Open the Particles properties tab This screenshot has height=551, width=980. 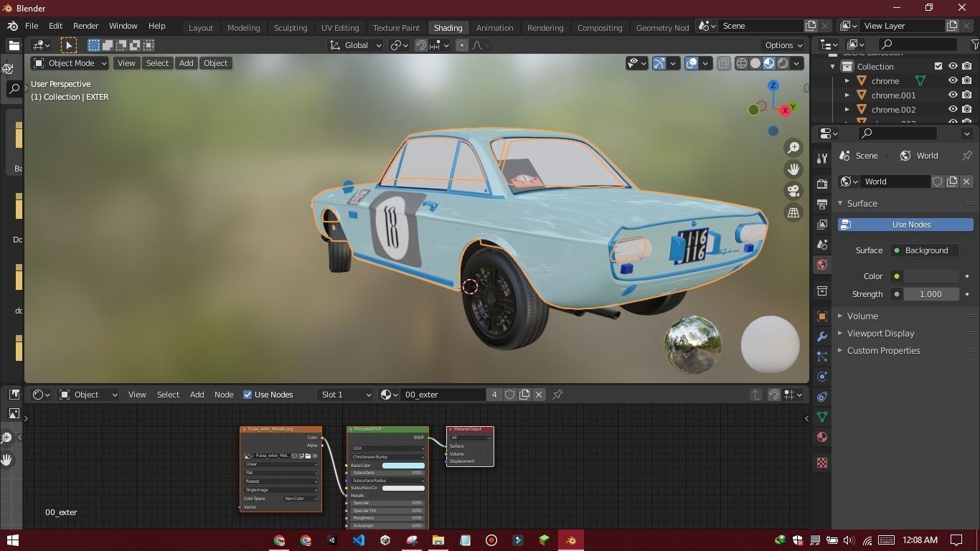coord(822,357)
